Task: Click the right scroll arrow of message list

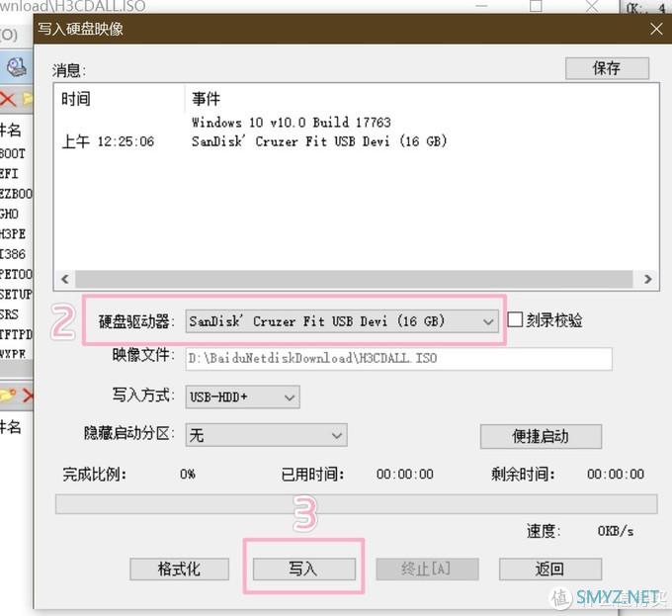Action: (647, 279)
